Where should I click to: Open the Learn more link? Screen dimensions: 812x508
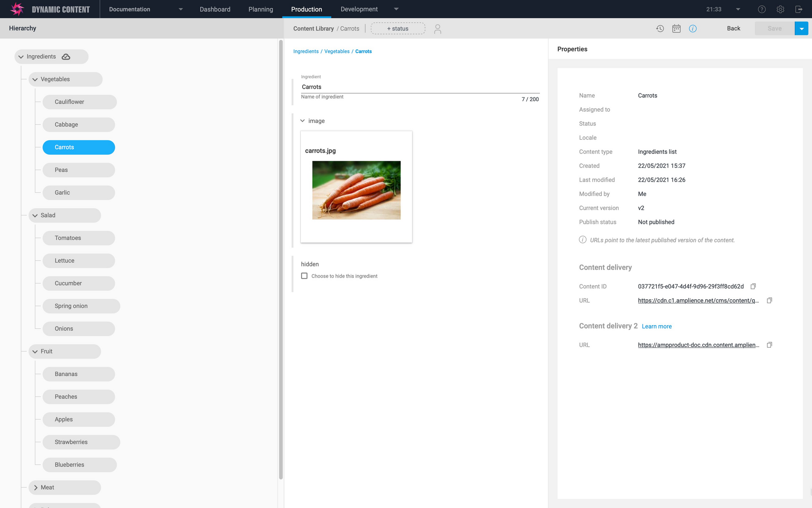657,326
